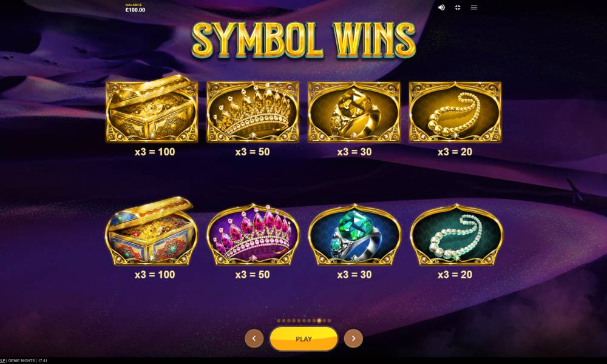Select the golden crown symbol
This screenshot has height=364, width=607.
click(x=253, y=112)
